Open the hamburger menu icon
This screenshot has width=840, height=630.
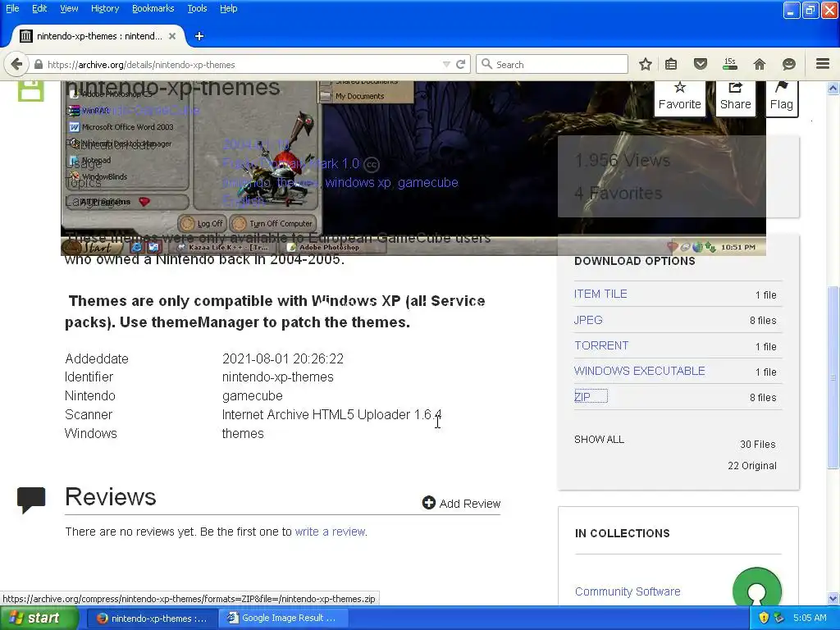pyautogui.click(x=823, y=64)
